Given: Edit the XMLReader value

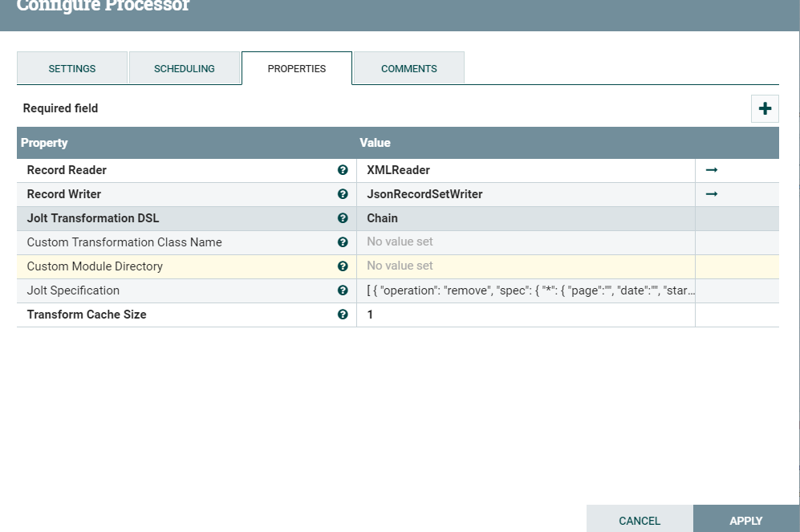Looking at the screenshot, I should click(x=526, y=170).
